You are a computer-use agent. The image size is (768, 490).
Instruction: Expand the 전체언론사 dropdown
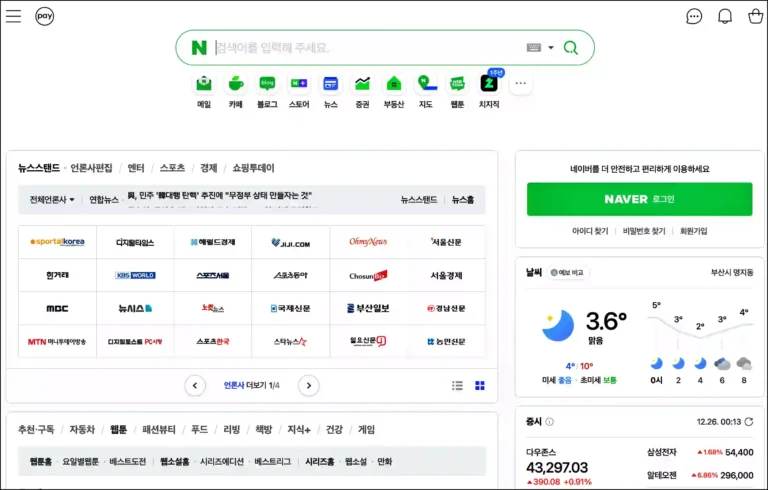pyautogui.click(x=52, y=199)
